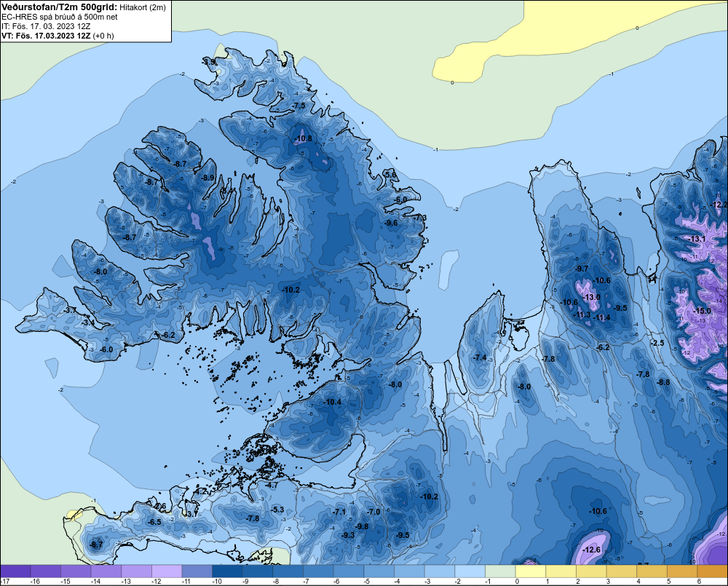728x586 pixels.
Task: Click the legend tick label -17
Action: pyautogui.click(x=5, y=582)
